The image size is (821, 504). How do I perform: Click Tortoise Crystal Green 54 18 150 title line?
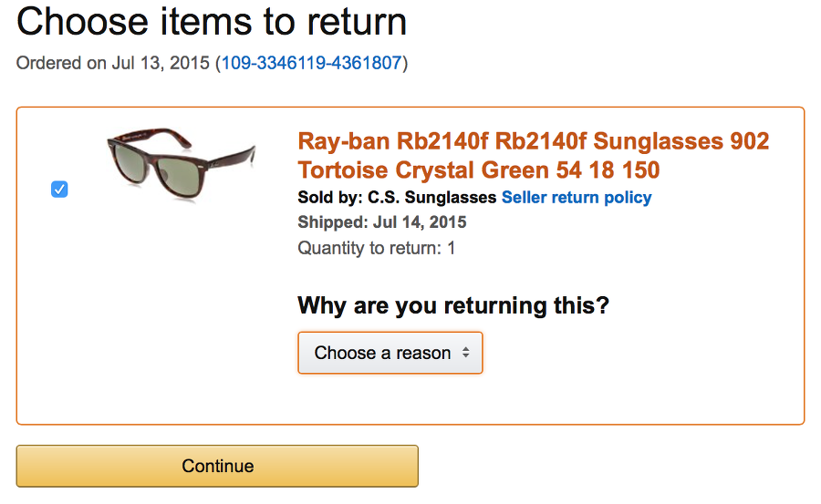(x=478, y=170)
